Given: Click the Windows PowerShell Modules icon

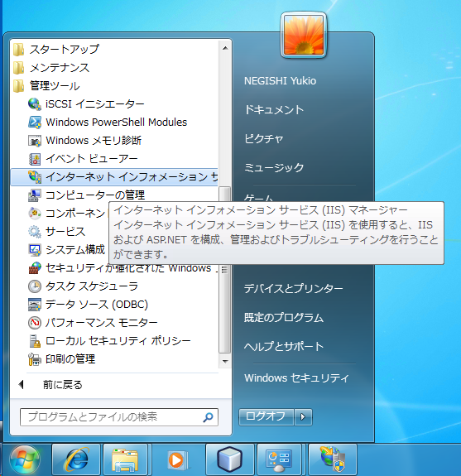Looking at the screenshot, I should pyautogui.click(x=35, y=122).
